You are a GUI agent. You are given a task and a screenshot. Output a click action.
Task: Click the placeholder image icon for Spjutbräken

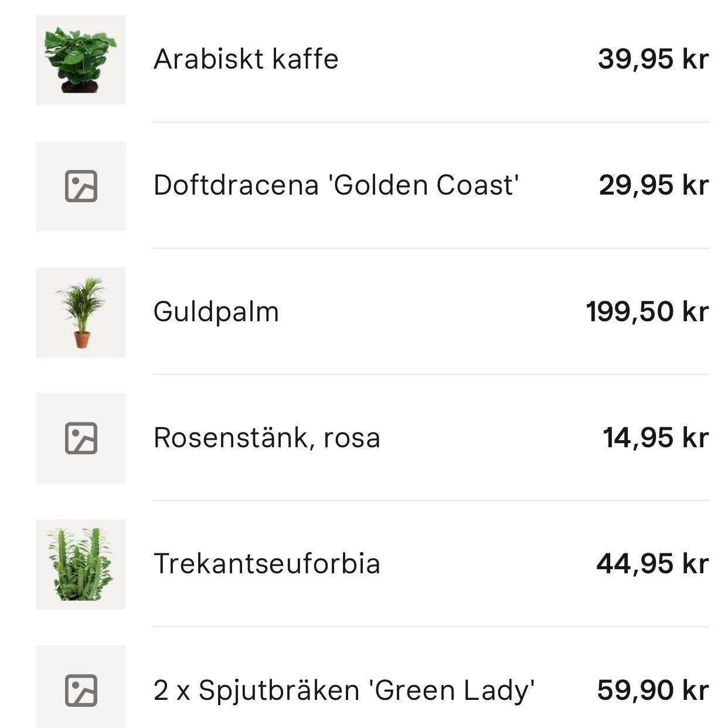81,689
